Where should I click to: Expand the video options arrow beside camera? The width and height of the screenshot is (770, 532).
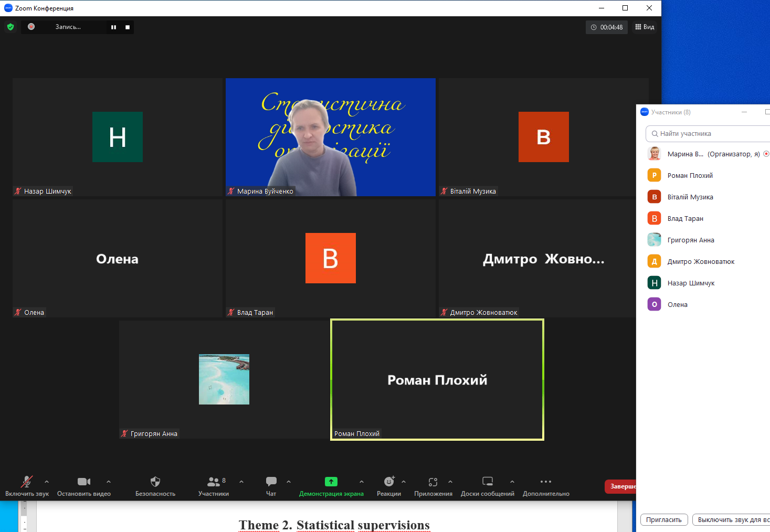pyautogui.click(x=109, y=481)
